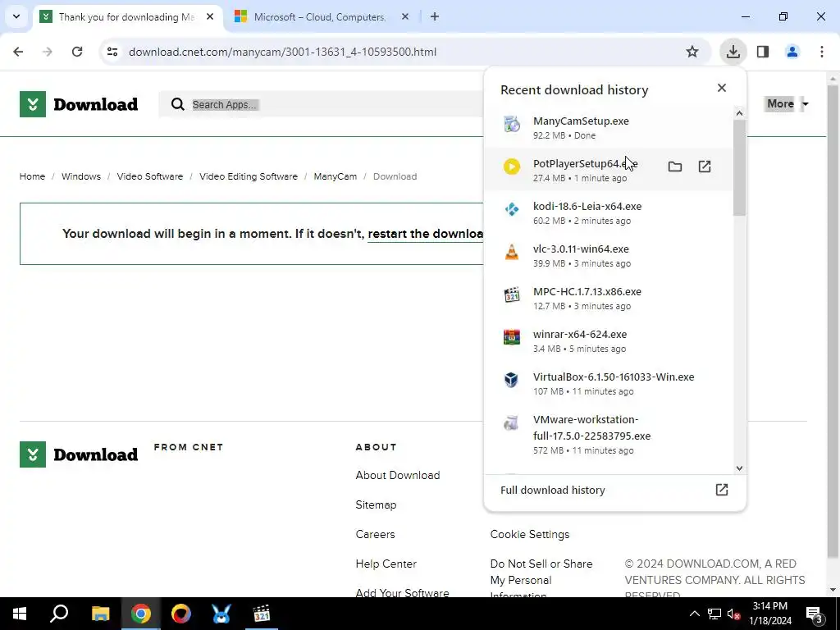Switch to Chrome on the taskbar
The image size is (840, 630).
140,614
